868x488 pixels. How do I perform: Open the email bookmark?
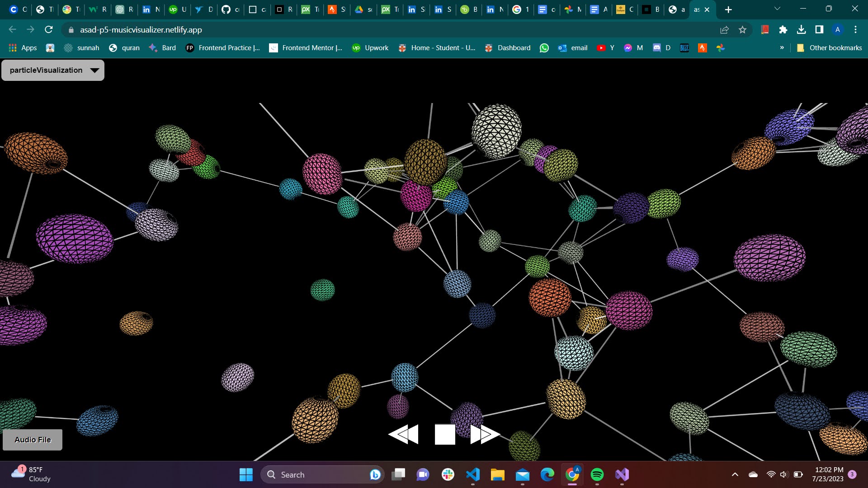[573, 48]
